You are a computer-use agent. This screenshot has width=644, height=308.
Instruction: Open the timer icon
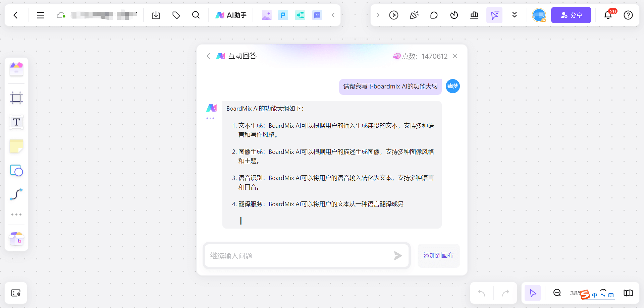(x=454, y=15)
